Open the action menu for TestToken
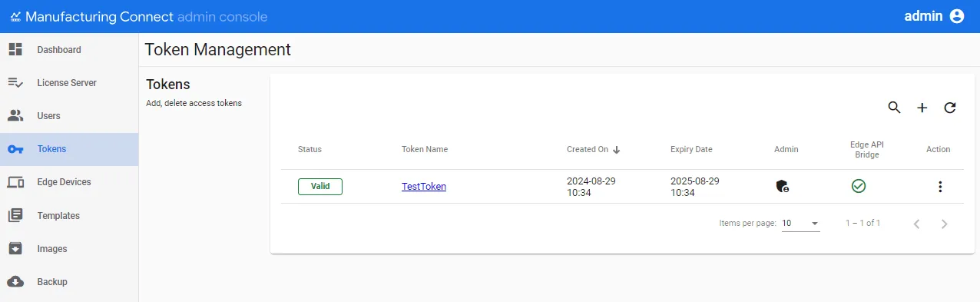 click(x=940, y=187)
